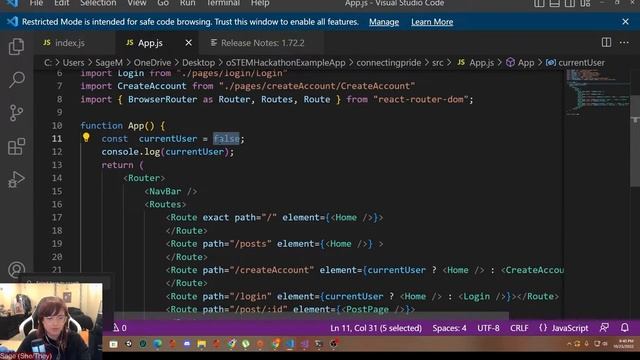Change encoding via UTF-8 status item
The image size is (640, 360).
tap(488, 328)
